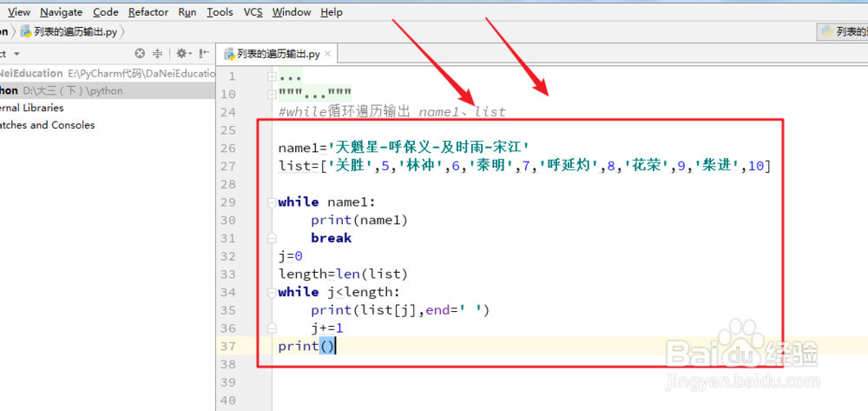Click the 'j=0' line
The image size is (868, 411).
[290, 256]
